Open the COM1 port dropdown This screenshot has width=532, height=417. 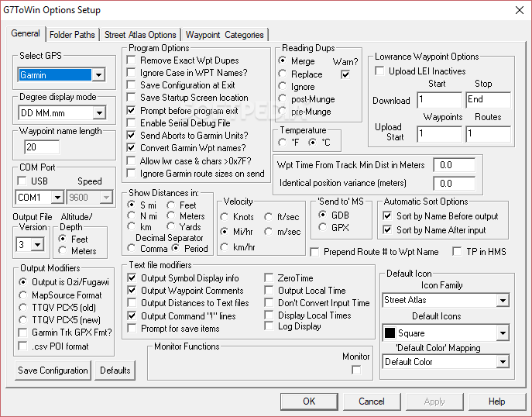coord(57,197)
